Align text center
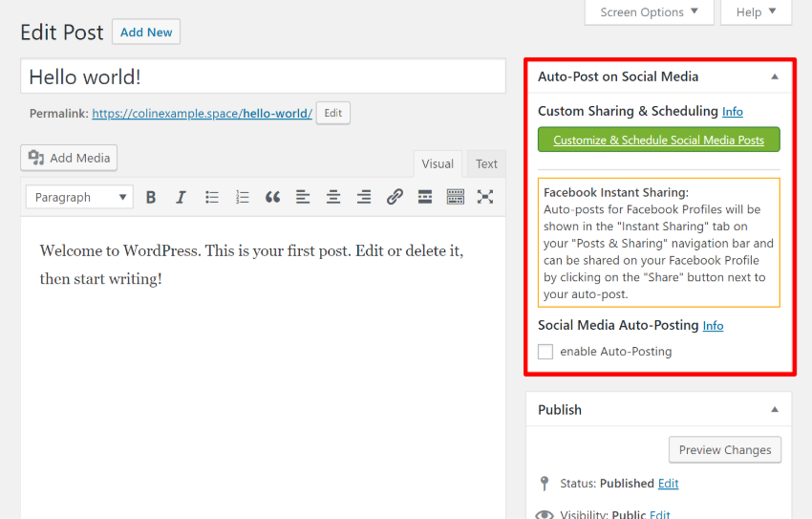Screen dimensions: 812x519 pos(333,197)
